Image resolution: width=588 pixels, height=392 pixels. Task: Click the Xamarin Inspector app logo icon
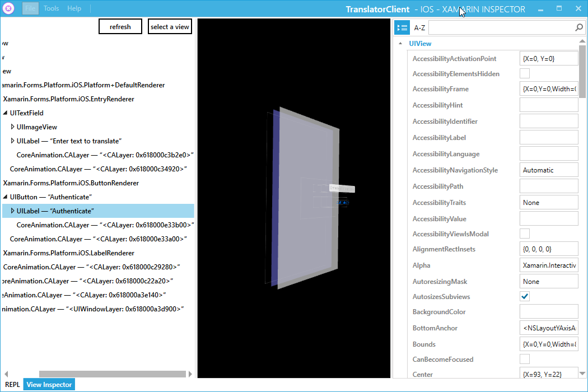click(x=8, y=8)
